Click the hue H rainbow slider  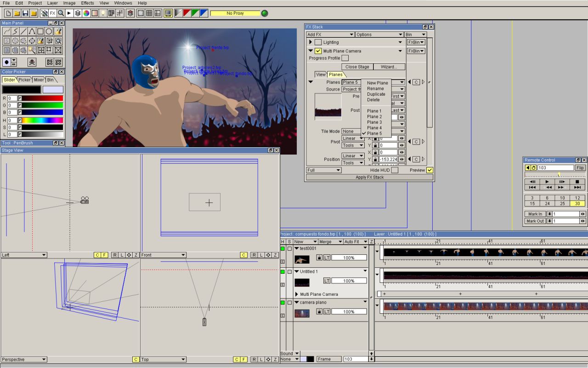[x=40, y=120]
